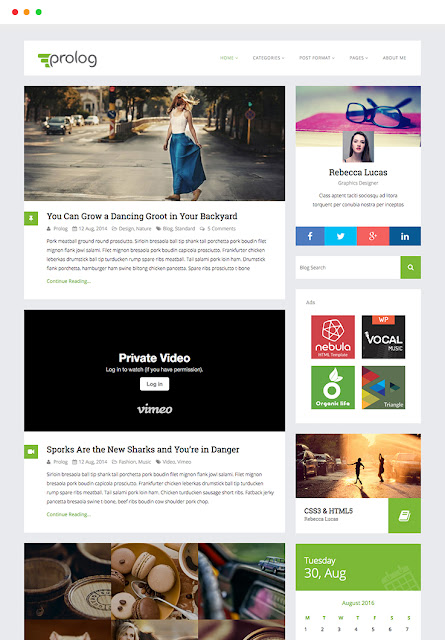Continue Reading the Sporks post
445x640 pixels.
pyautogui.click(x=69, y=514)
